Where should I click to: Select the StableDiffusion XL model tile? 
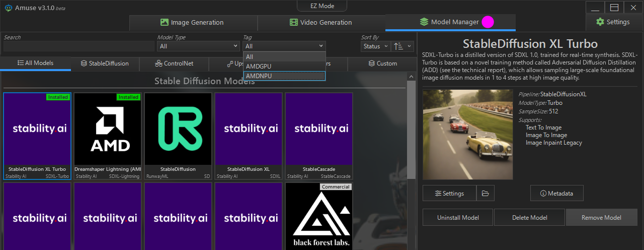click(x=249, y=136)
